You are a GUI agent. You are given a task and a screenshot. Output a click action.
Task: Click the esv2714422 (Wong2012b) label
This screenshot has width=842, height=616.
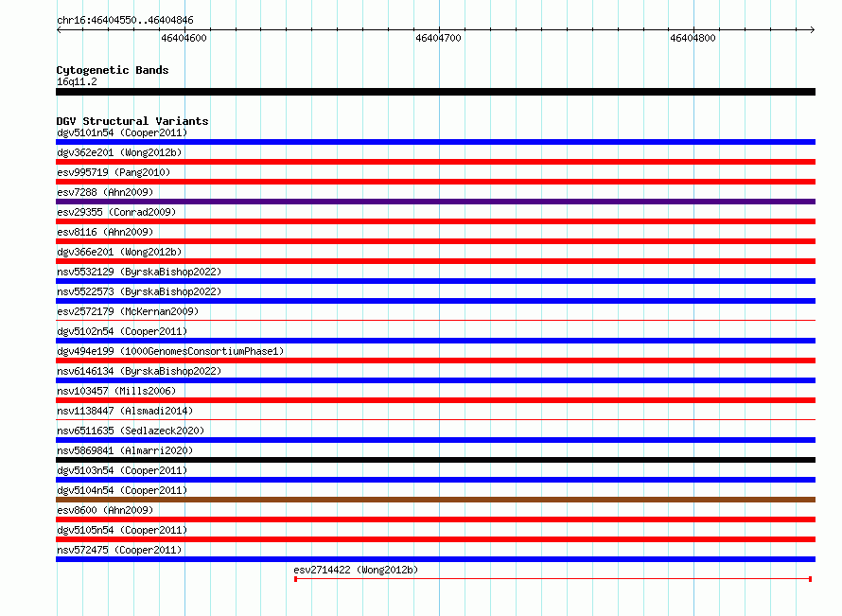[x=356, y=570]
